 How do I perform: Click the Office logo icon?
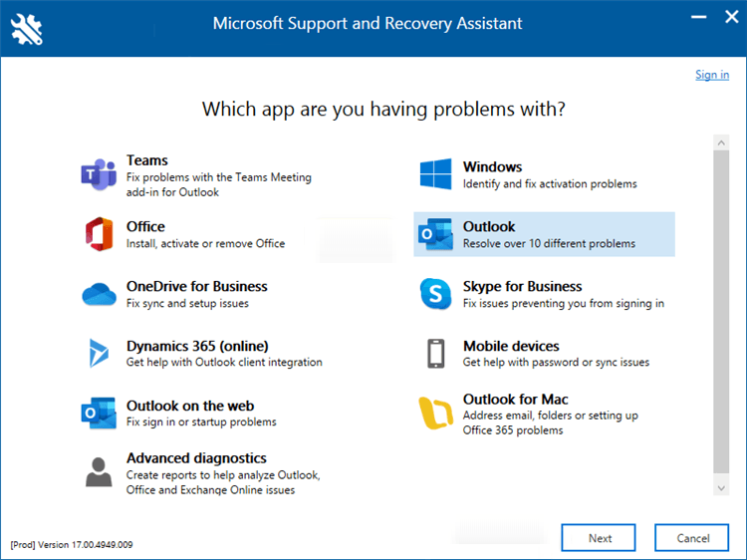pyautogui.click(x=99, y=234)
